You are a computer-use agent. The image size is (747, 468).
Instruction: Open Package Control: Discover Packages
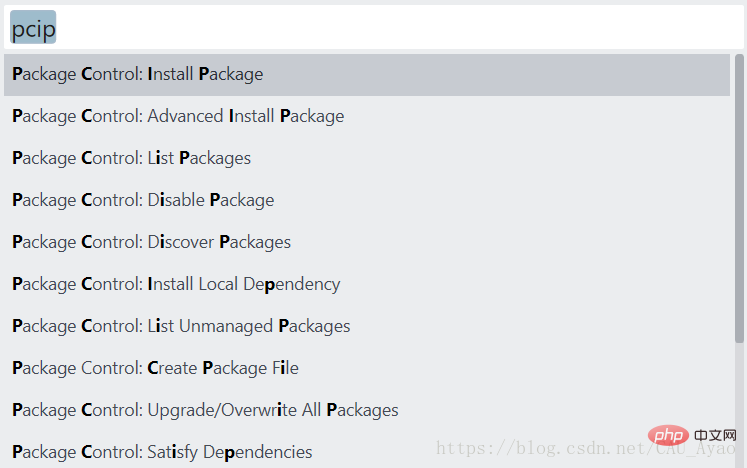click(152, 242)
